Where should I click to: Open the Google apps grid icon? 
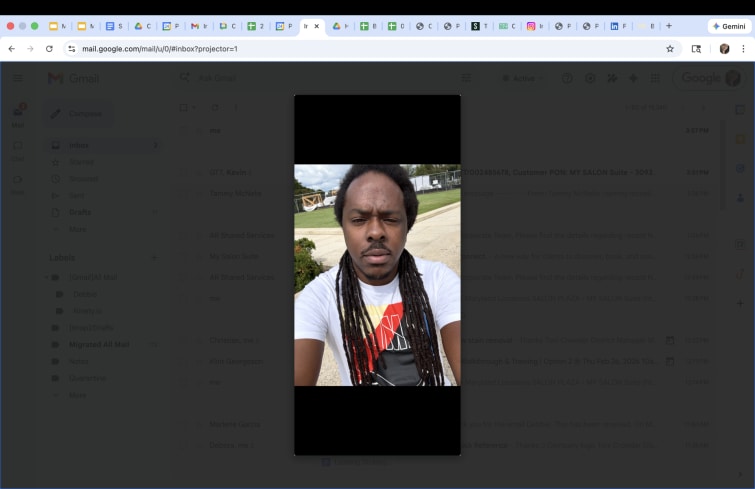pos(655,78)
